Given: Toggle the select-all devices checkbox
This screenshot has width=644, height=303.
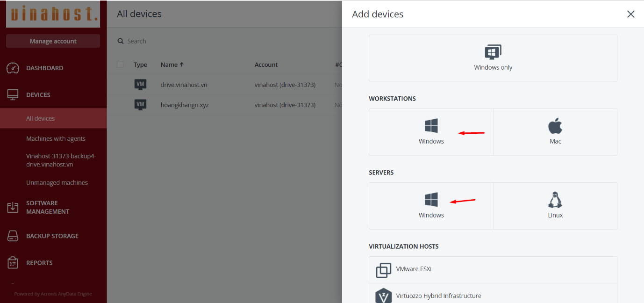Looking at the screenshot, I should [121, 65].
